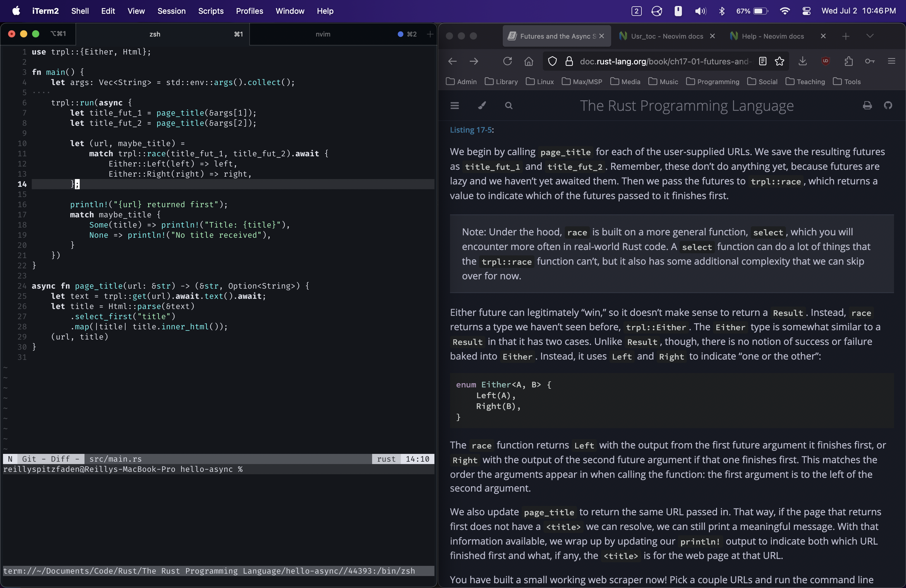Open the Media bookmarks folder
906x588 pixels.
[625, 82]
